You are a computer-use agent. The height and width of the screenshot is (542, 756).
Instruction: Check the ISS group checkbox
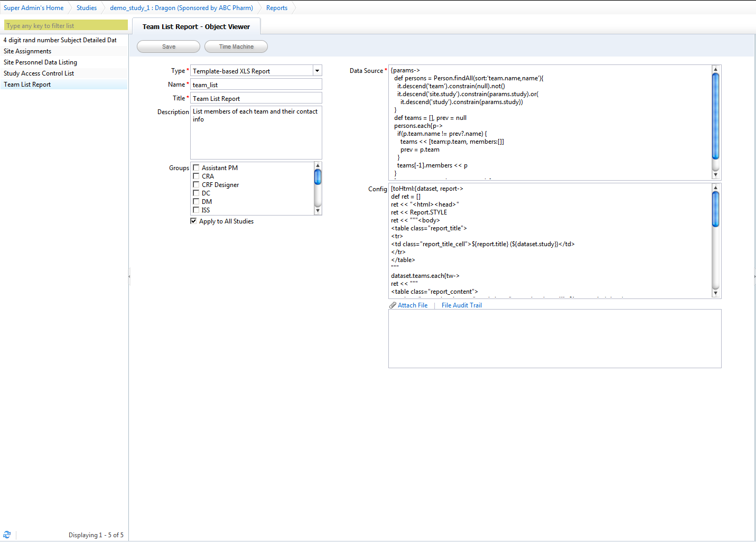tap(196, 210)
